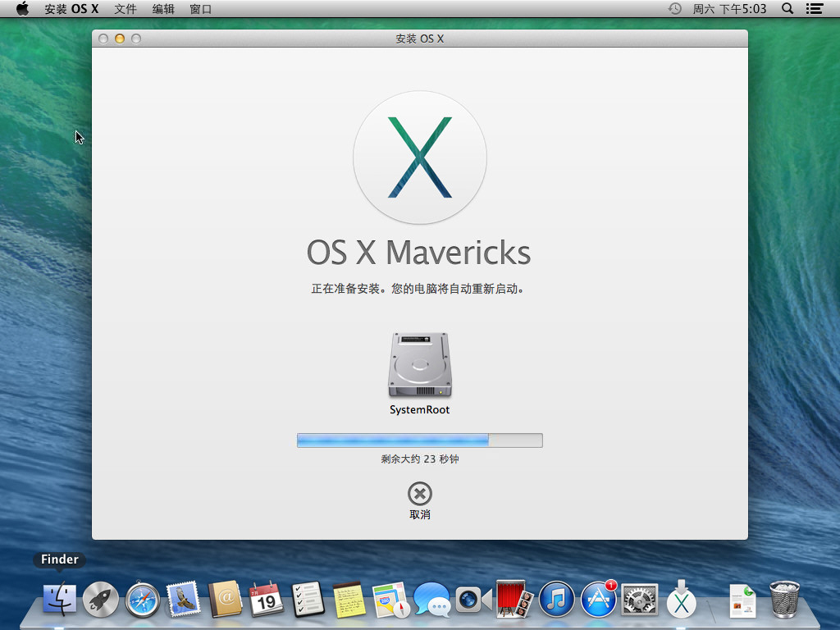The height and width of the screenshot is (630, 840).
Task: Open Photo Booth icon in Dock
Action: (515, 599)
